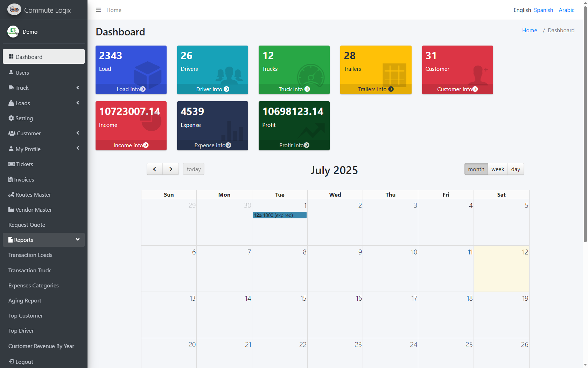Click the Arabic language link
The image size is (588, 368).
pos(566,10)
